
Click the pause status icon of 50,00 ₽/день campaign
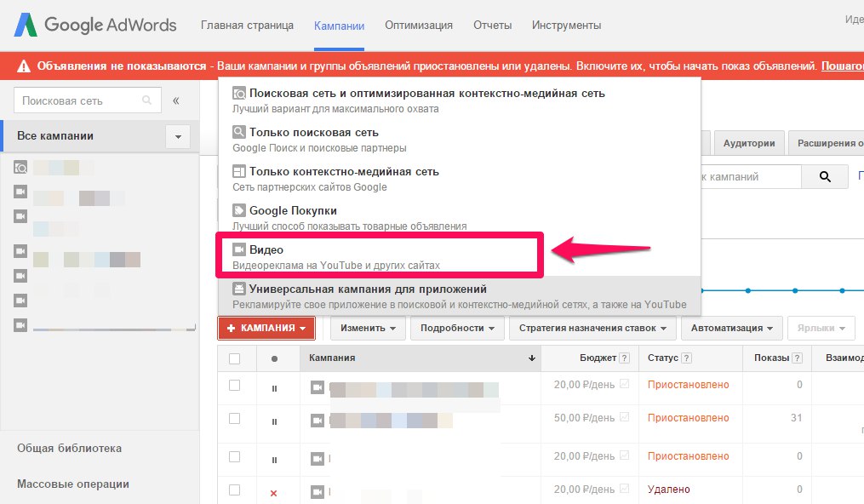click(274, 422)
